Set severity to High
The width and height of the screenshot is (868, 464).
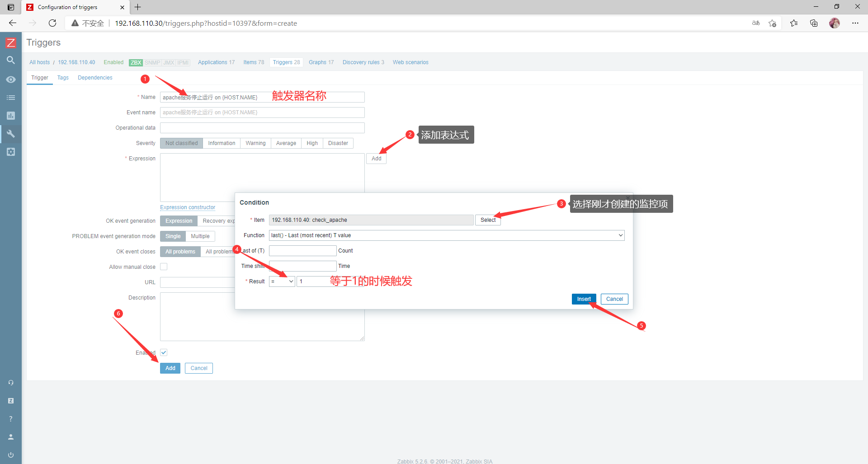pyautogui.click(x=312, y=143)
